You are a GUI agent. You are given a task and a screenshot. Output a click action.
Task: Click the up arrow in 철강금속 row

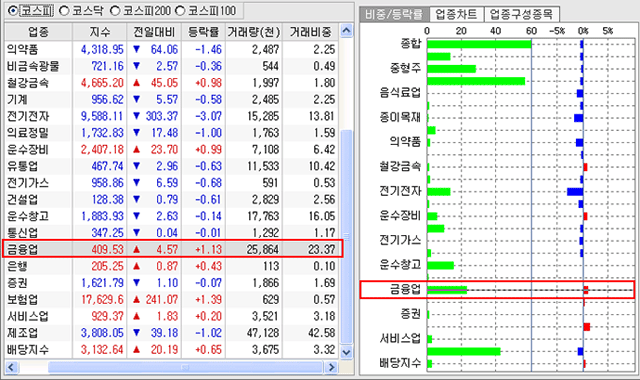point(136,83)
